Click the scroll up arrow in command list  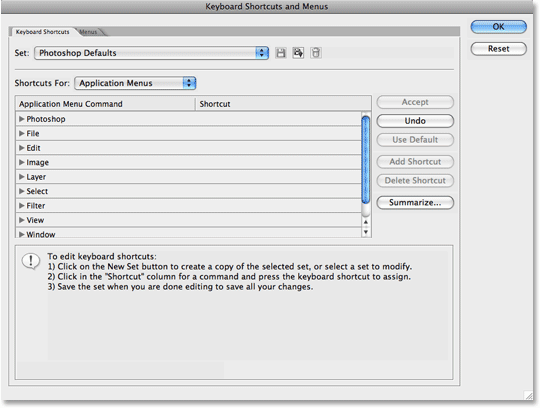pos(366,222)
